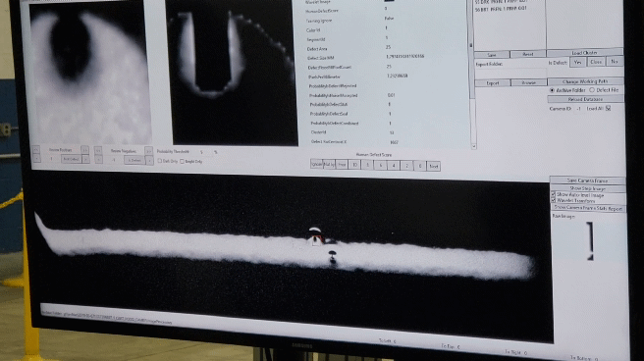The image size is (644, 361).
Task: Mark current negative with Is Defect button
Action: coord(134,160)
